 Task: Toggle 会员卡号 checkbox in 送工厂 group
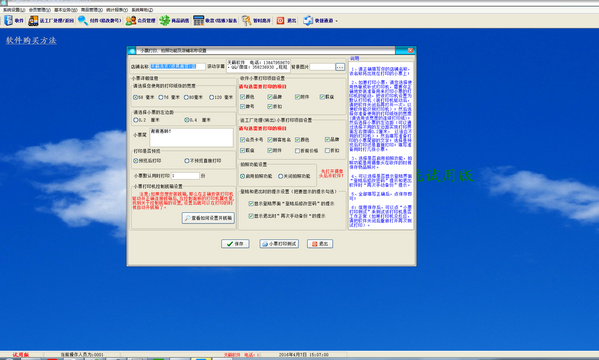tap(242, 140)
